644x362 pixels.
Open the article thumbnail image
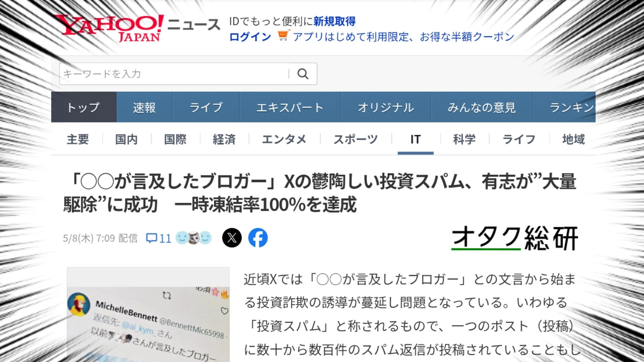click(148, 314)
